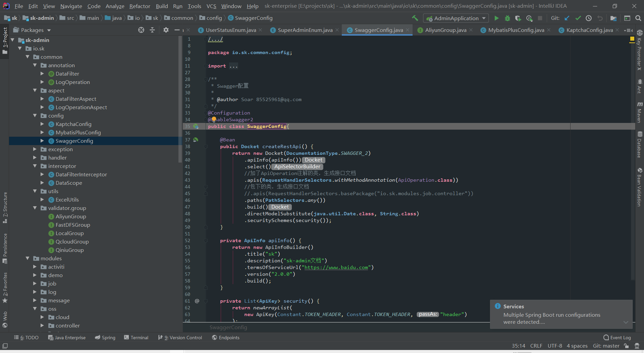Switch to MybatisPlusConfig.java tab
The image size is (644, 353).
pyautogui.click(x=516, y=30)
